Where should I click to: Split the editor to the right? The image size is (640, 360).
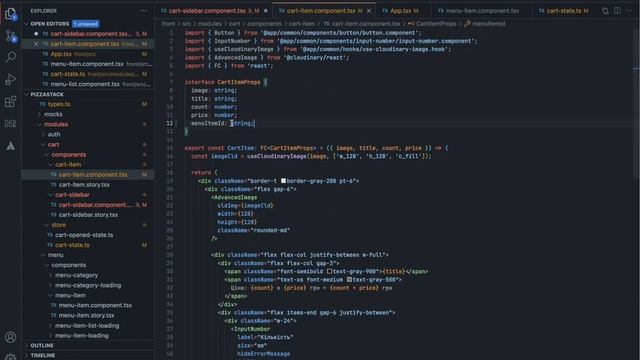pos(617,11)
